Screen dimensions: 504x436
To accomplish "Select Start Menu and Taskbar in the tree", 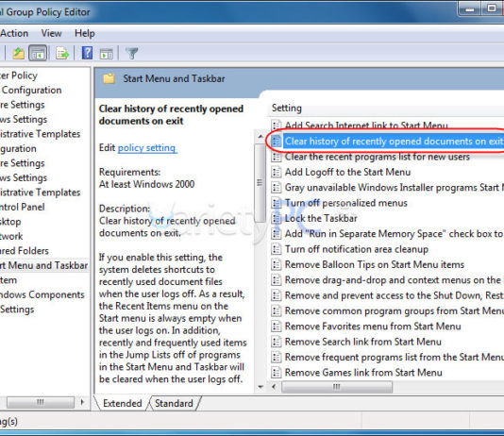I will point(43,265).
